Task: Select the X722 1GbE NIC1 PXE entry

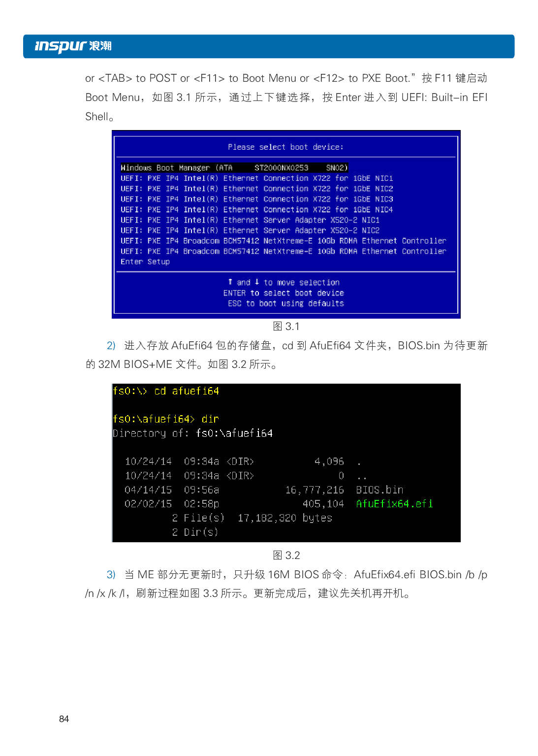Action: (x=256, y=178)
